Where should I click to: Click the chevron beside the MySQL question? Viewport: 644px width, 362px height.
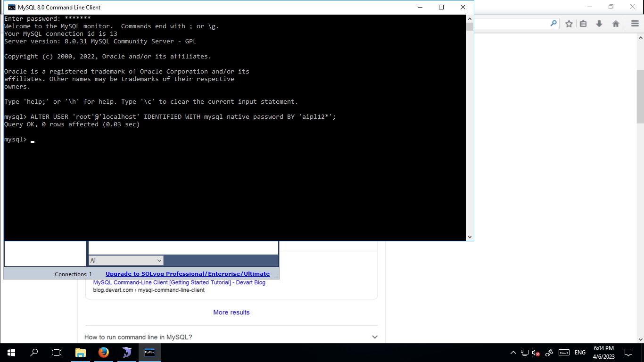(375, 337)
